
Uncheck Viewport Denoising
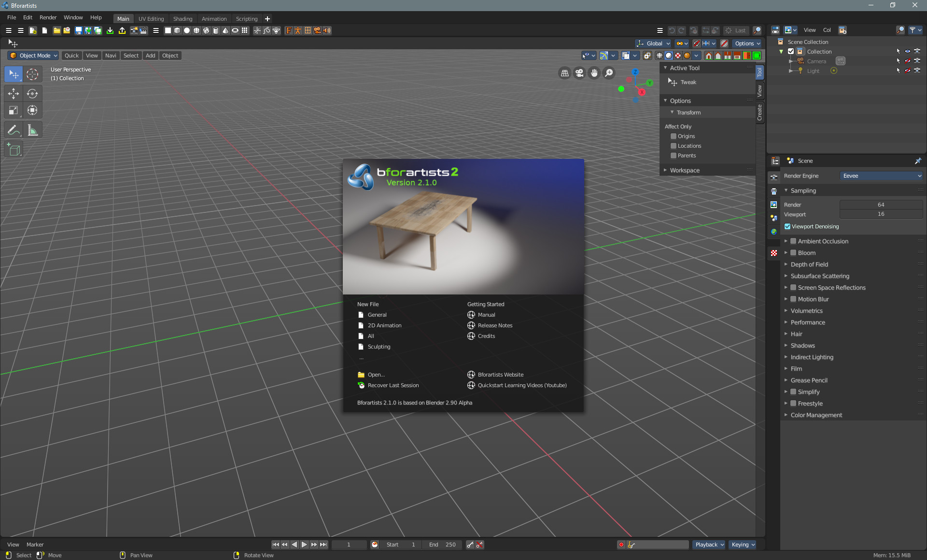pos(787,226)
